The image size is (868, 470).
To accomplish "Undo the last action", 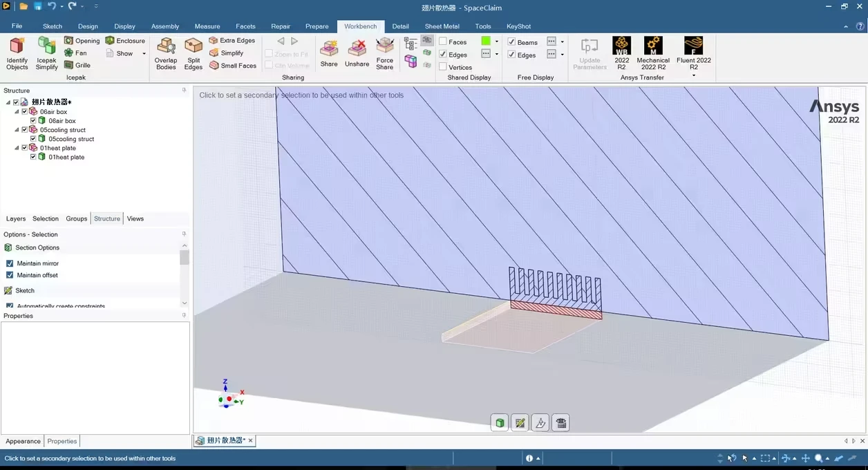I will pyautogui.click(x=52, y=6).
